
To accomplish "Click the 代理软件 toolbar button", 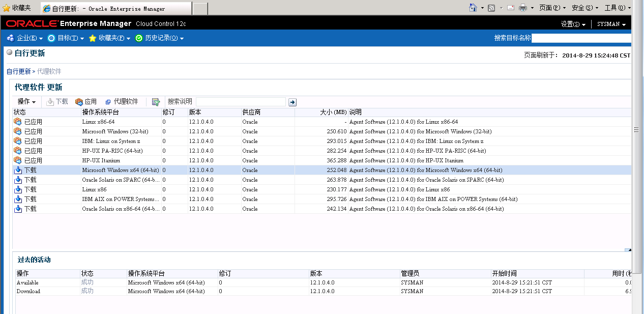I will [x=122, y=102].
